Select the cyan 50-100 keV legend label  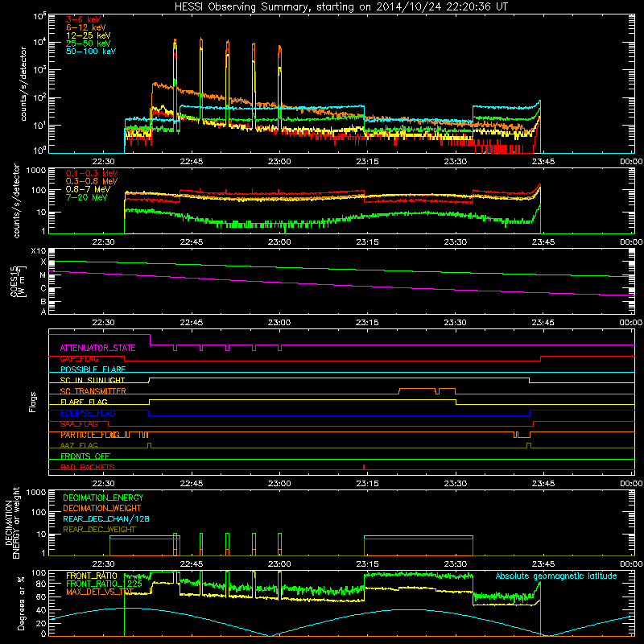91,52
